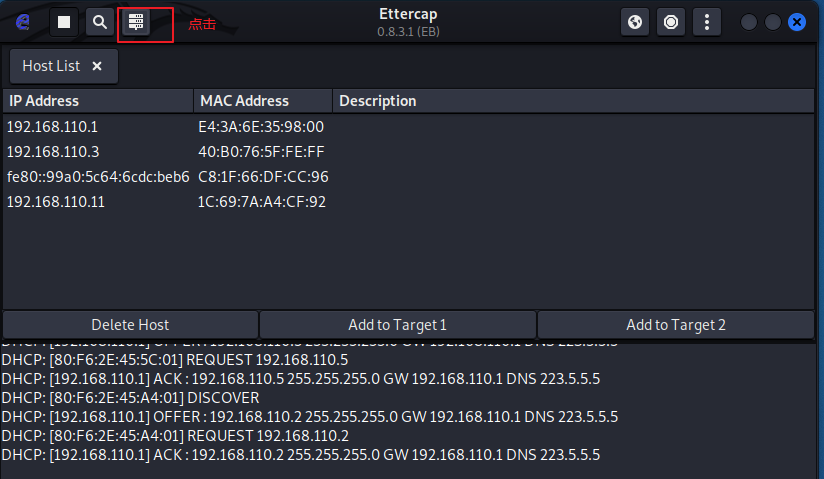Image resolution: width=824 pixels, height=479 pixels.
Task: Click MAC address C8:1F:66:DF:CC:96
Action: [x=263, y=177]
